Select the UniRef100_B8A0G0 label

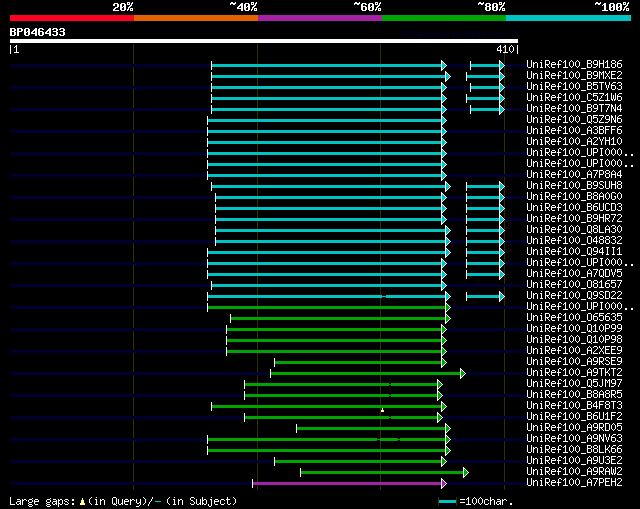coord(574,197)
